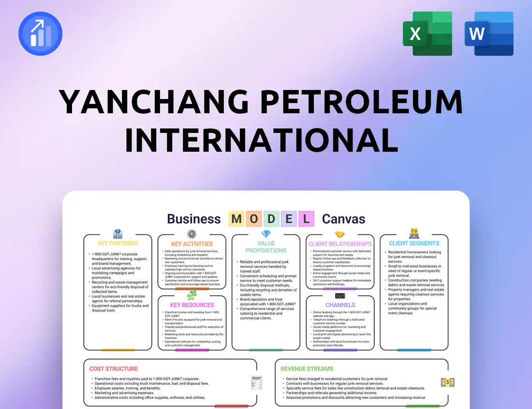Select the KEY RESOURCES heading

coord(192,305)
